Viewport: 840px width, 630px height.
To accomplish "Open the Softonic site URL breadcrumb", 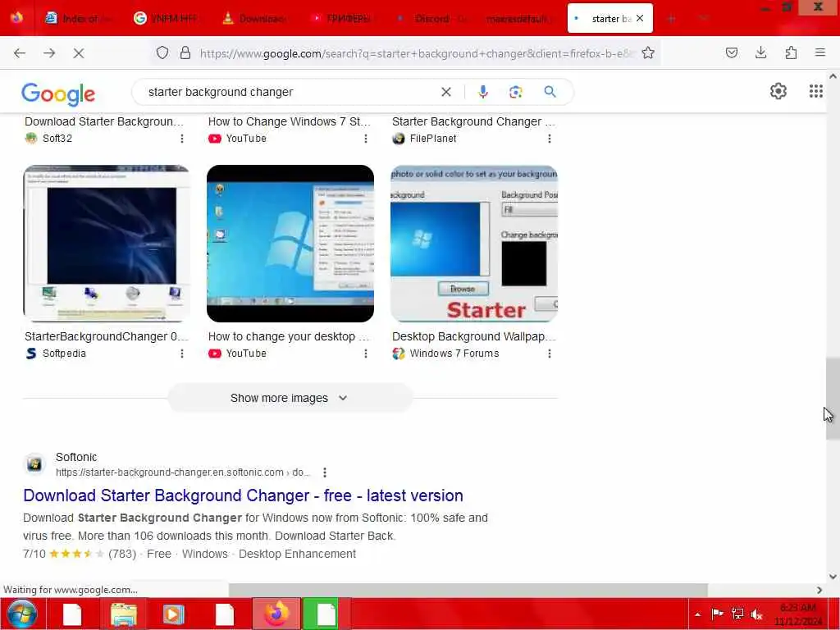I will tap(183, 472).
